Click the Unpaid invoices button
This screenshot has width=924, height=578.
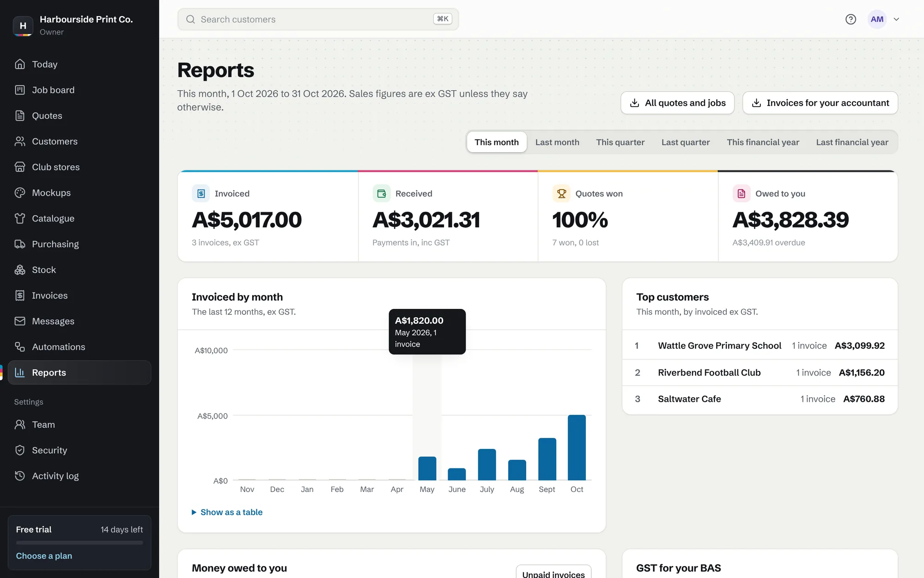coord(553,572)
